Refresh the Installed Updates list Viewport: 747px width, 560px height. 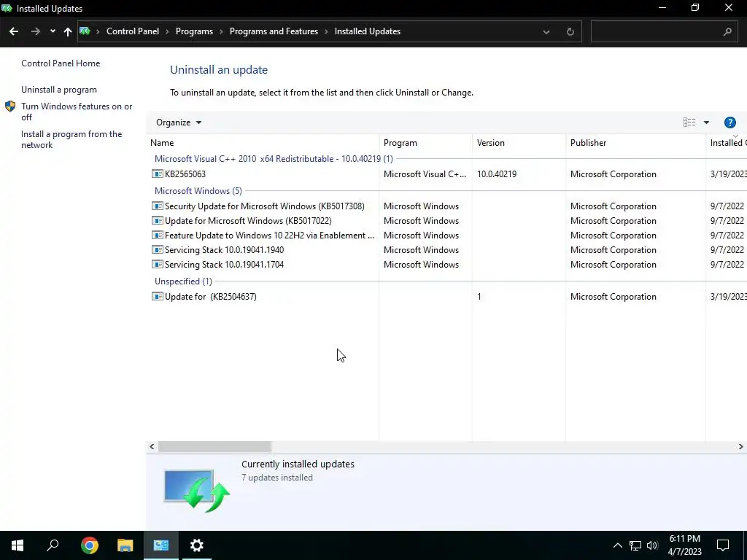(570, 32)
